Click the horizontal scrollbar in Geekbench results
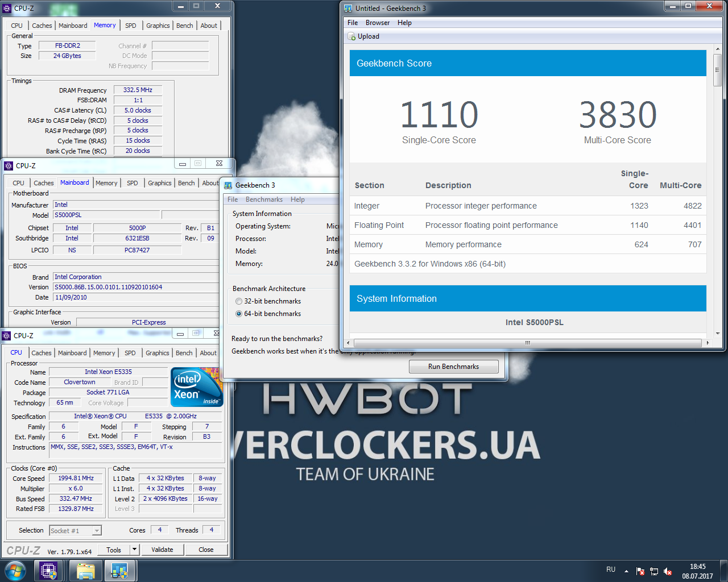Screen dimensions: 728x582 (527, 343)
